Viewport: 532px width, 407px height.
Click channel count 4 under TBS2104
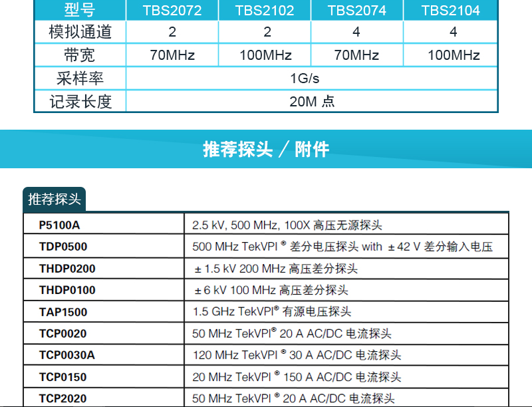[x=454, y=32]
